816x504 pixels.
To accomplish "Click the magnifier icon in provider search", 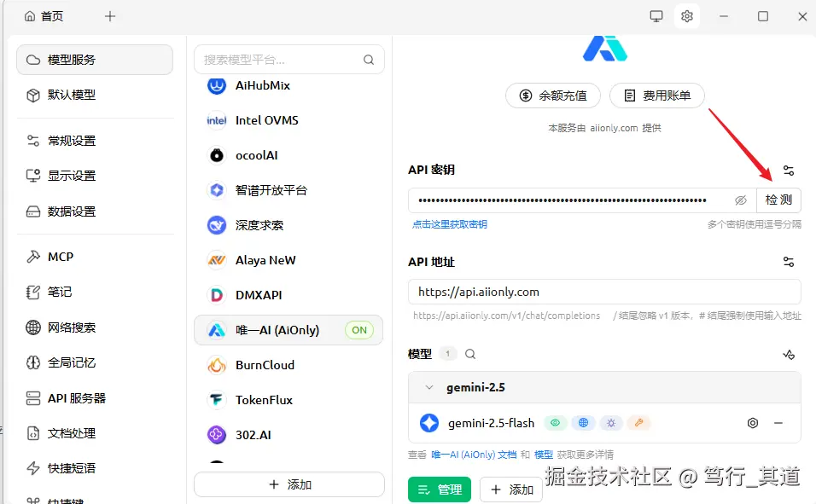I will point(369,60).
